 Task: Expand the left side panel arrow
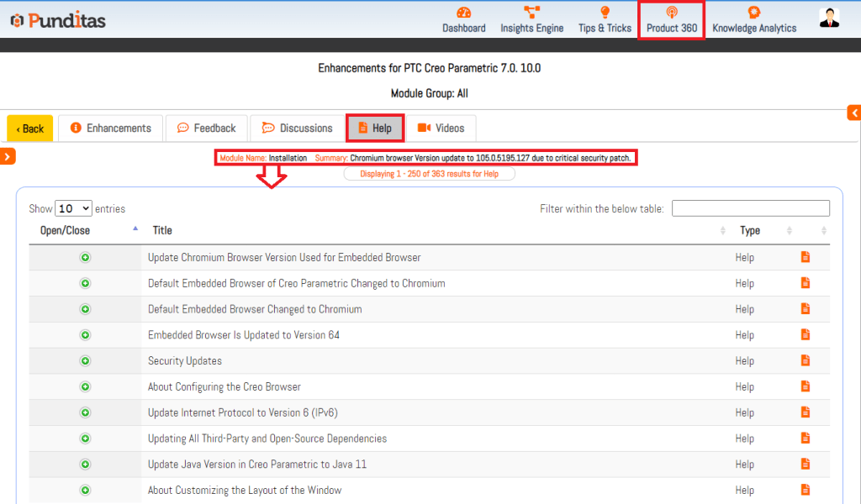click(8, 156)
